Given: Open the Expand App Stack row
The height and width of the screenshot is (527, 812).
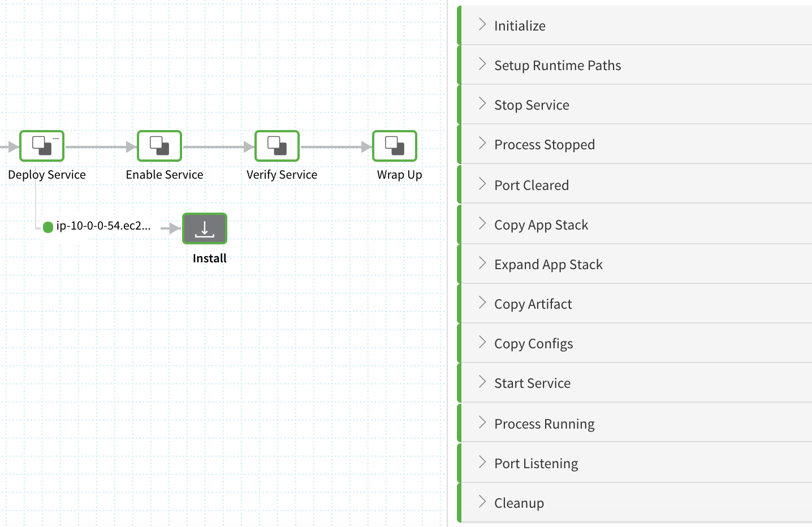Looking at the screenshot, I should pos(634,264).
